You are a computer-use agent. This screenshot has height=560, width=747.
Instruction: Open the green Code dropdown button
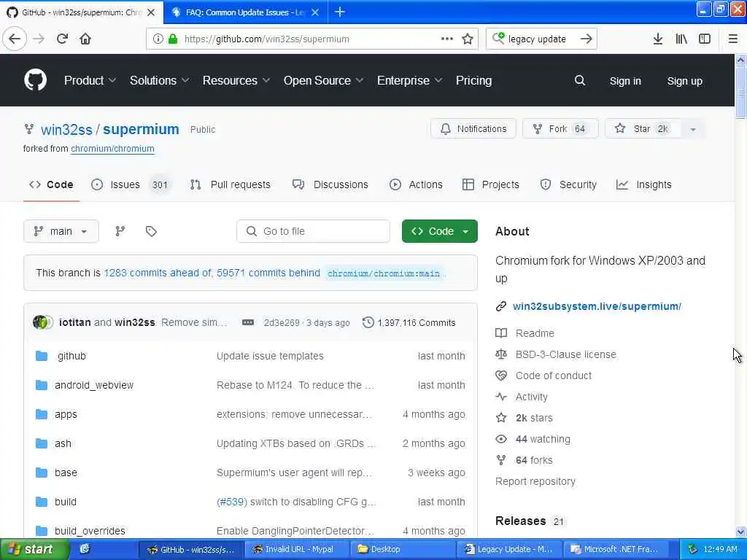point(439,231)
